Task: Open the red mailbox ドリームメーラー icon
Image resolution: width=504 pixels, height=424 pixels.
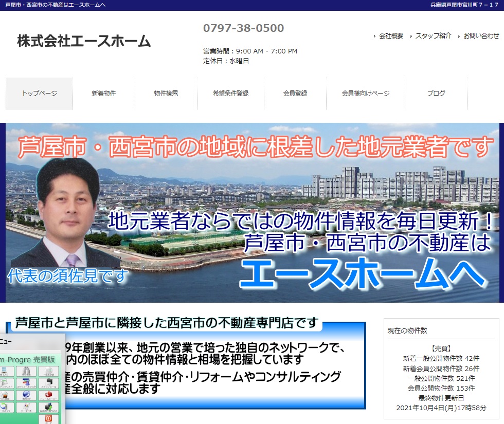Action: [x=48, y=395]
